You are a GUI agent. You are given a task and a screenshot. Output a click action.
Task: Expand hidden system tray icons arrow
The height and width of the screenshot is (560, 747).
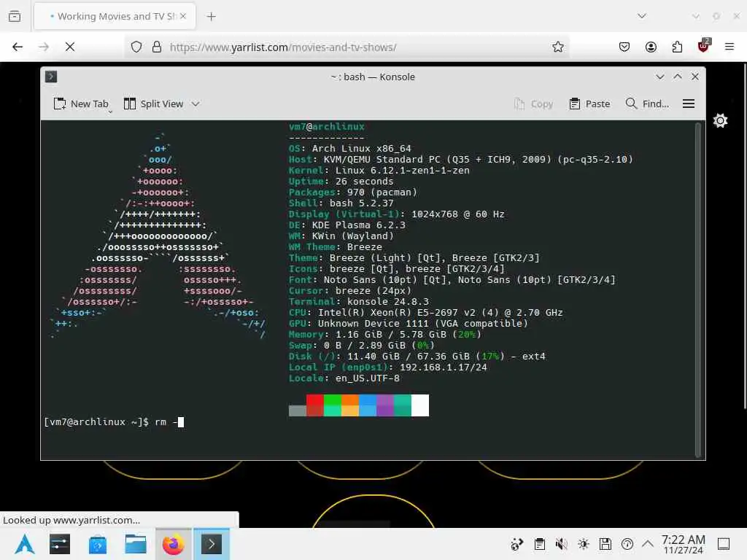[x=648, y=543]
